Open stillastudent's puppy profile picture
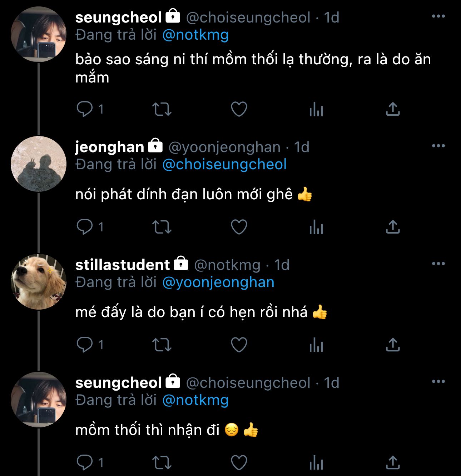The width and height of the screenshot is (461, 476). 39,282
